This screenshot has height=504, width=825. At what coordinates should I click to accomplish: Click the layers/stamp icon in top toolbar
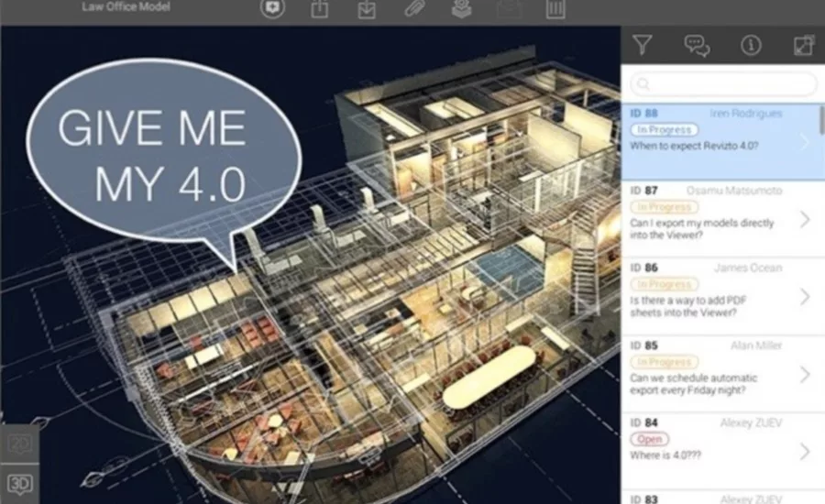(461, 8)
